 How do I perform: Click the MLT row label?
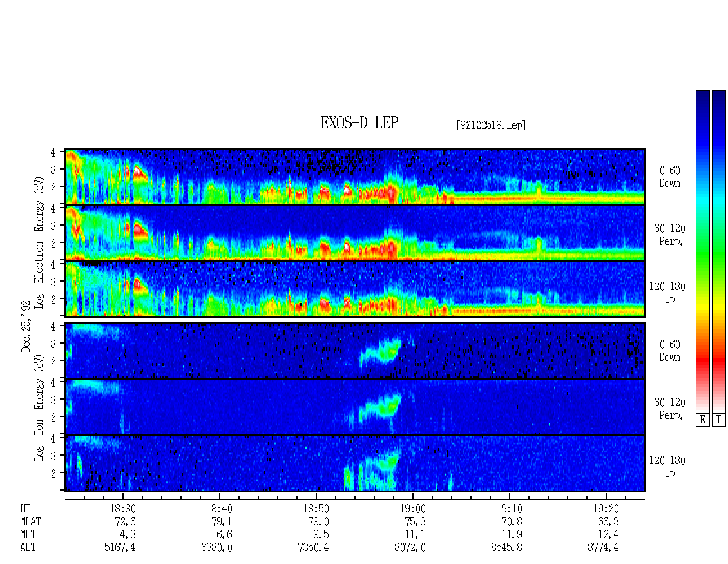pos(28,535)
